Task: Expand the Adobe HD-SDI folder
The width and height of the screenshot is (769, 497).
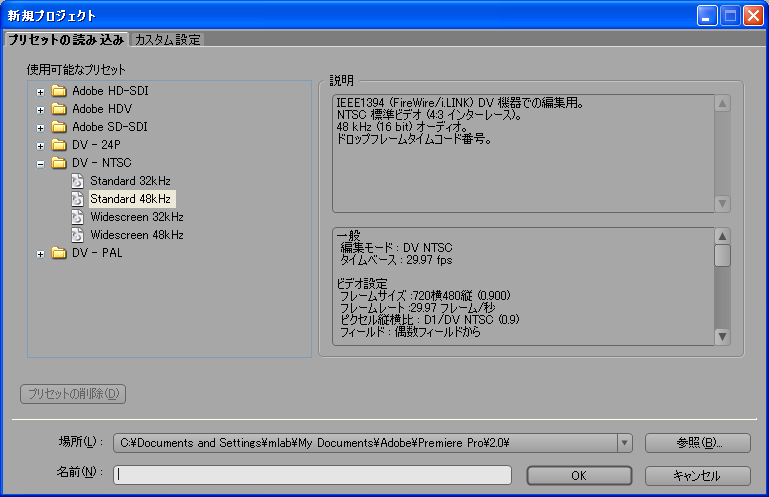Action: pos(41,92)
